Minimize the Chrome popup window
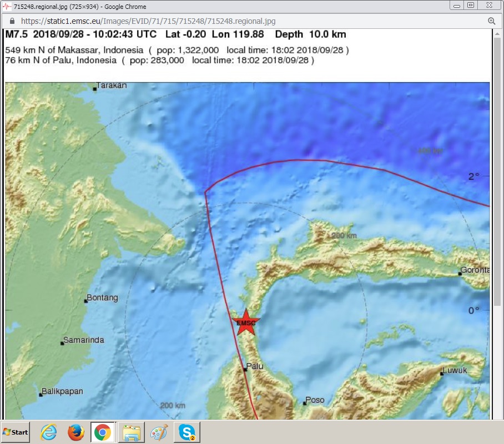504x444 pixels. 456,6
